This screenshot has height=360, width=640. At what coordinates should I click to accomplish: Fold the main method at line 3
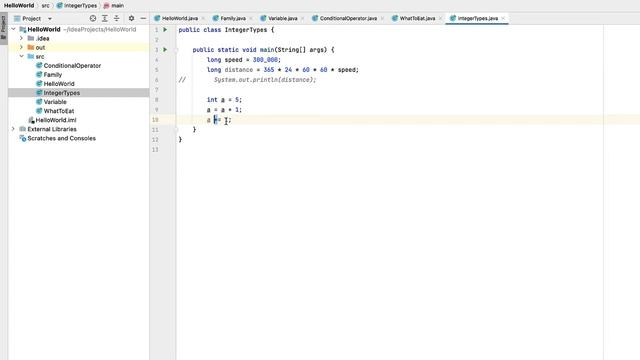pos(176,50)
